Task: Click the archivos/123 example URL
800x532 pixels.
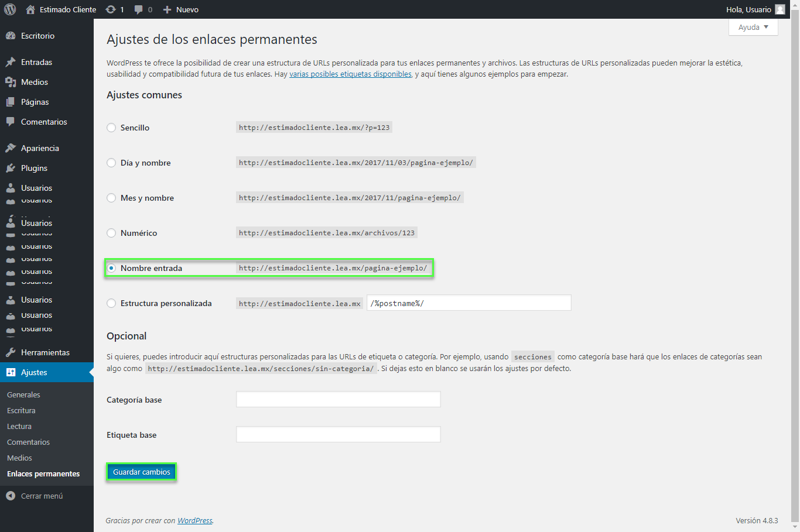Action: pyautogui.click(x=327, y=233)
